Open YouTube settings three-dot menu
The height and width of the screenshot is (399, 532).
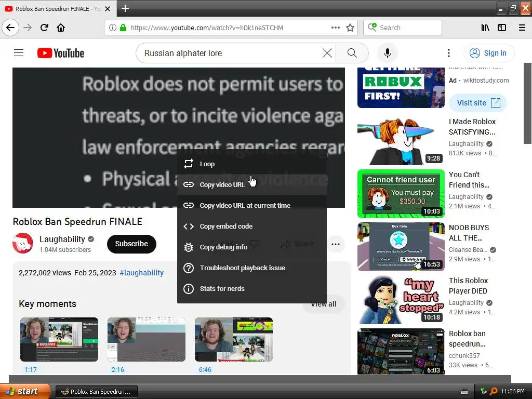(448, 53)
